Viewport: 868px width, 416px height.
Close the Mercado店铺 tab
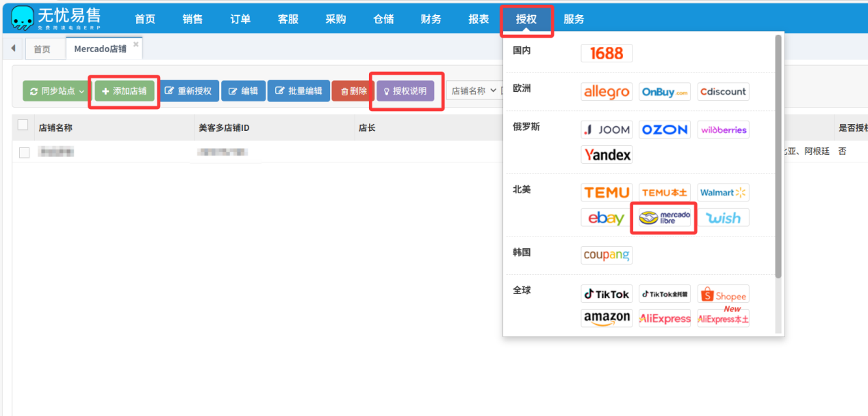(x=136, y=45)
